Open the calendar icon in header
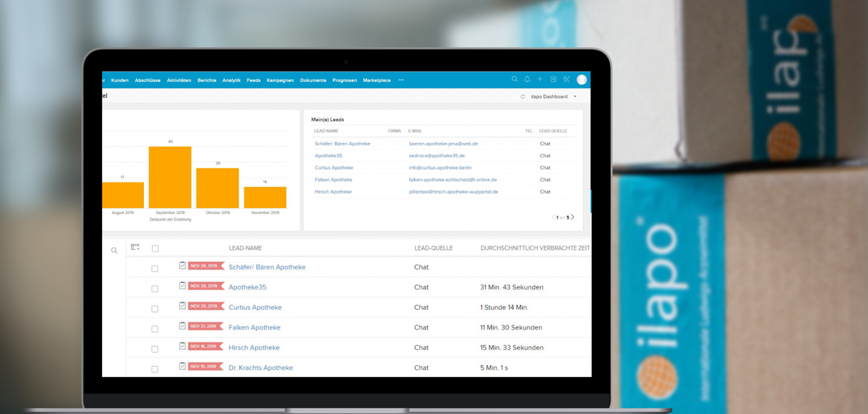Screen dimensions: 868x414 tap(553, 79)
